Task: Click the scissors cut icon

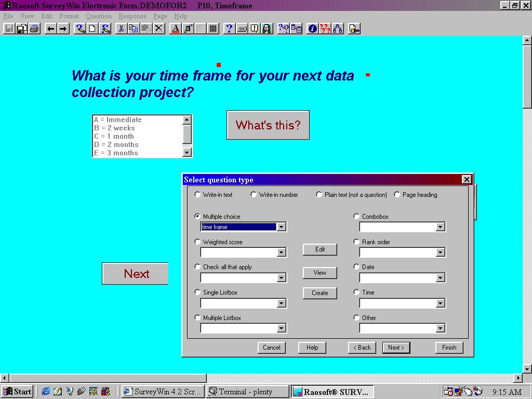Action: click(x=121, y=29)
